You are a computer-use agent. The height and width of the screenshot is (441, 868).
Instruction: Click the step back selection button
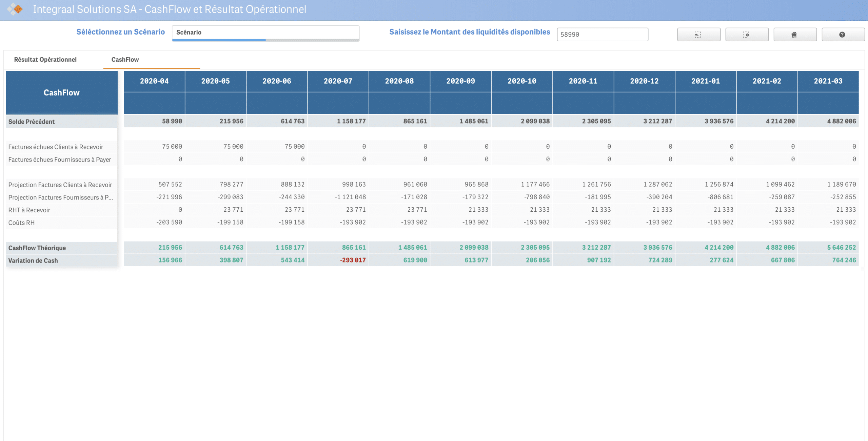click(699, 35)
